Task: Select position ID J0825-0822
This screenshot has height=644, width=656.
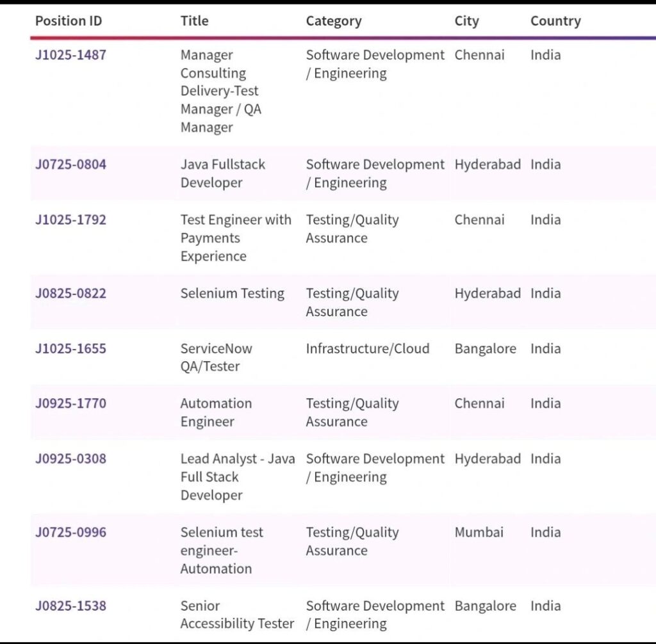Action: click(70, 293)
